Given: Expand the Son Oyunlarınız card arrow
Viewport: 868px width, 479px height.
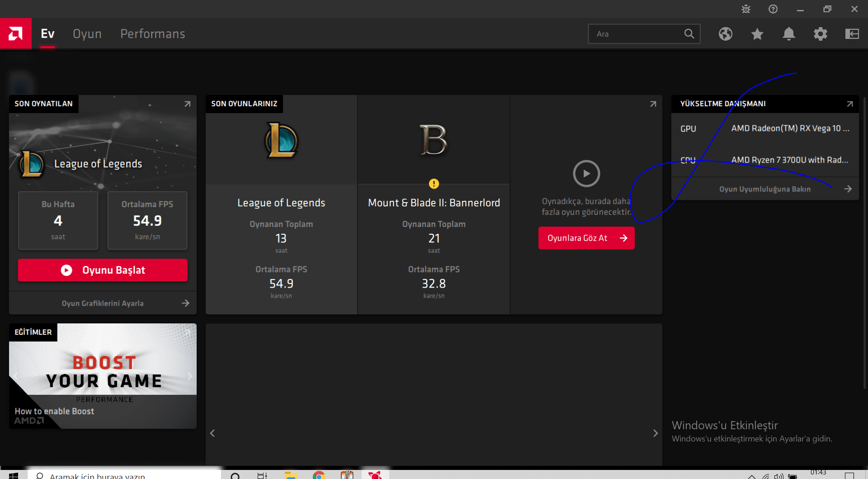Looking at the screenshot, I should click(653, 104).
